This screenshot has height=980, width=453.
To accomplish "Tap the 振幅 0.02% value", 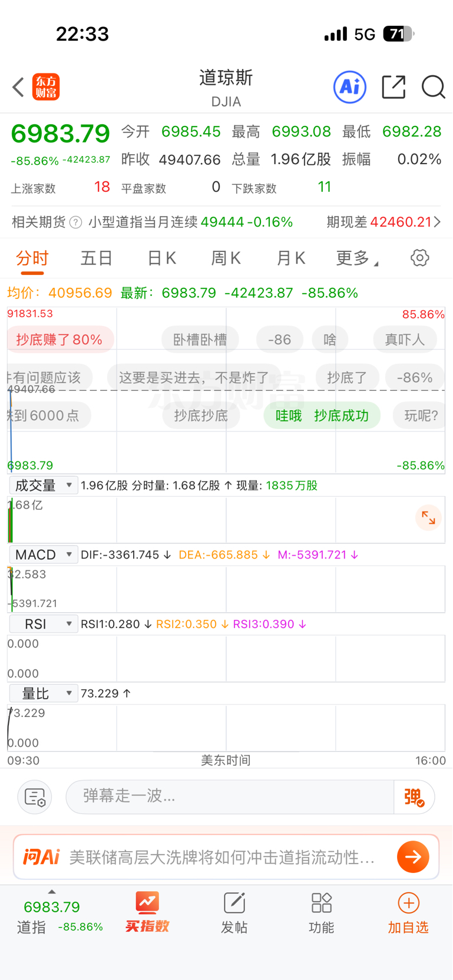I will (x=419, y=160).
